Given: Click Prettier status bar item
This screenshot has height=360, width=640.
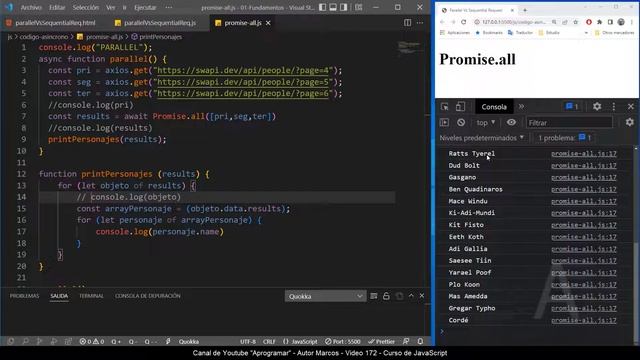Looking at the screenshot, I should 381,342.
